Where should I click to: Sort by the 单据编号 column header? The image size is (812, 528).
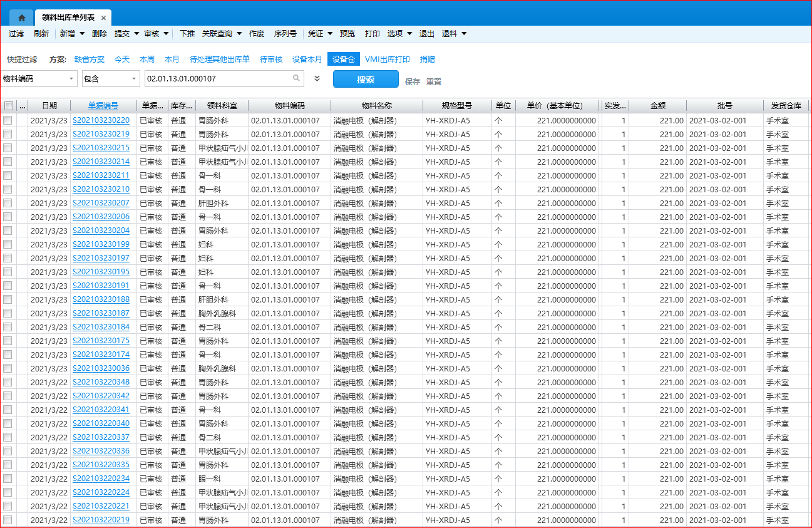tap(103, 106)
